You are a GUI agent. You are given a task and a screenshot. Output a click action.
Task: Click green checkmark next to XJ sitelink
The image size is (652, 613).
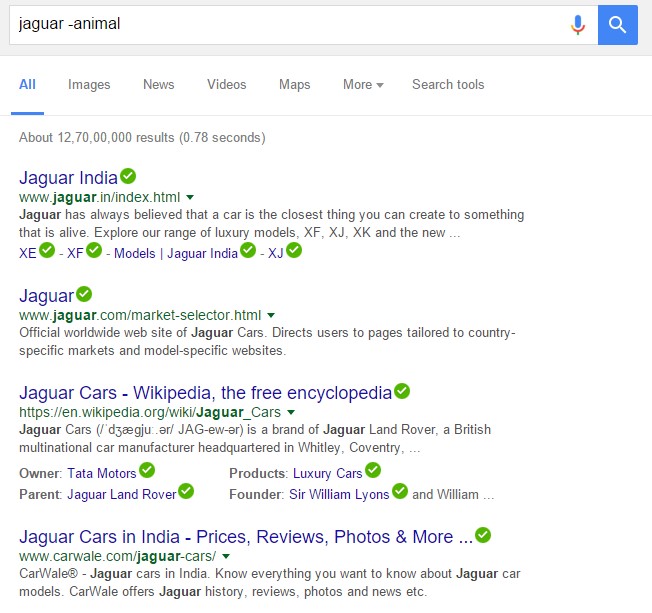(294, 250)
